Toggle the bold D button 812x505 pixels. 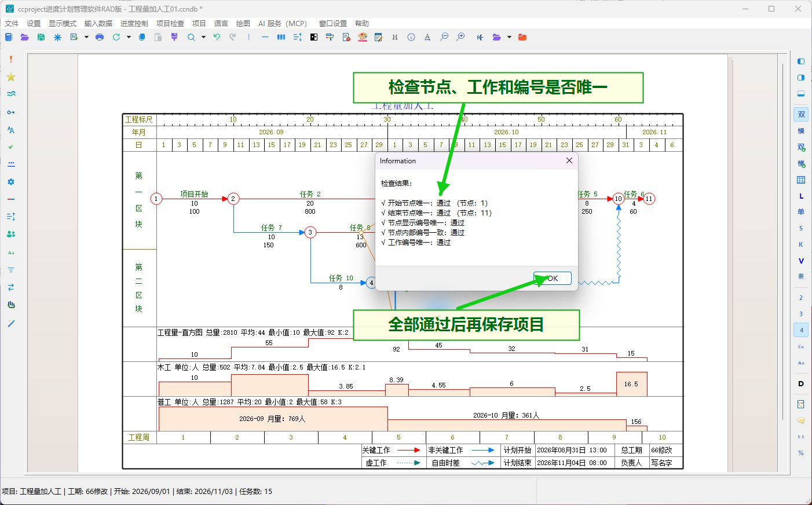(x=801, y=383)
